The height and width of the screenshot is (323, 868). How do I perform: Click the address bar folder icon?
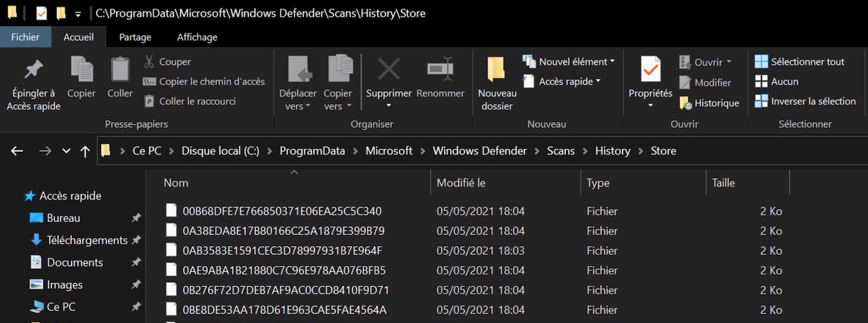click(106, 150)
